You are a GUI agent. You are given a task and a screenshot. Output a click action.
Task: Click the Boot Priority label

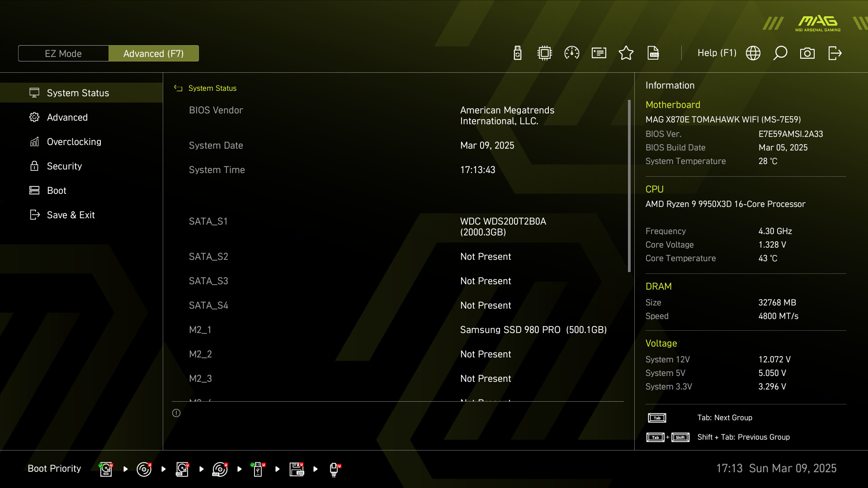point(54,469)
